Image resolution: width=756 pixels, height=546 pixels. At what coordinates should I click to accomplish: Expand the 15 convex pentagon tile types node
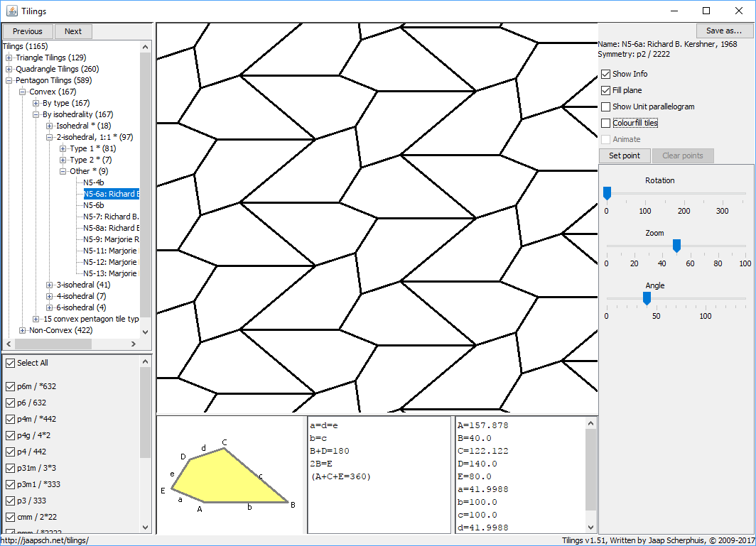point(36,319)
